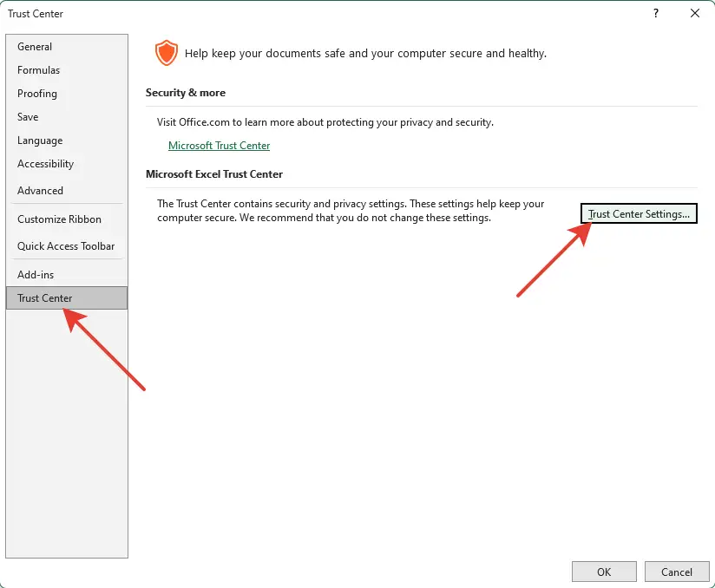
Task: Click the Trust Center Settings button
Action: pyautogui.click(x=639, y=213)
